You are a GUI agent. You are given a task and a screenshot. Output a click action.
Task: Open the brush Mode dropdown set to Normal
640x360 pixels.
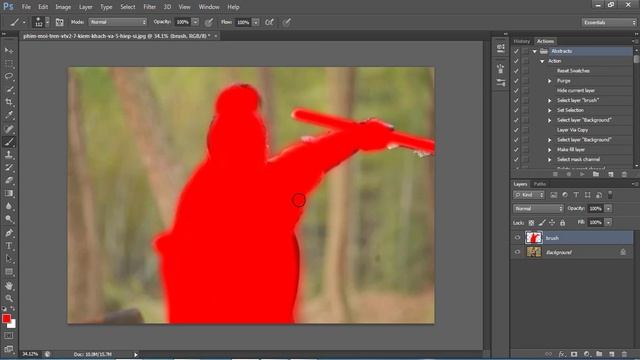tap(118, 22)
